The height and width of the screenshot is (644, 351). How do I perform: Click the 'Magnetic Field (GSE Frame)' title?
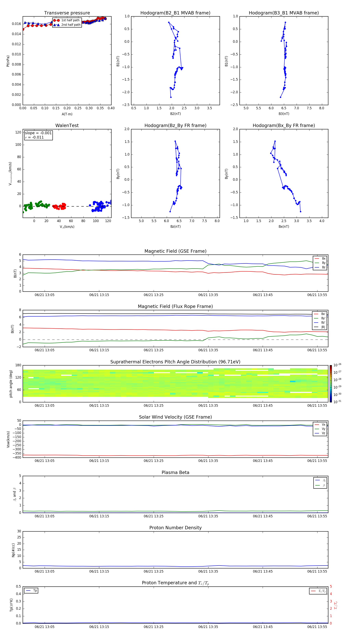pyautogui.click(x=175, y=251)
